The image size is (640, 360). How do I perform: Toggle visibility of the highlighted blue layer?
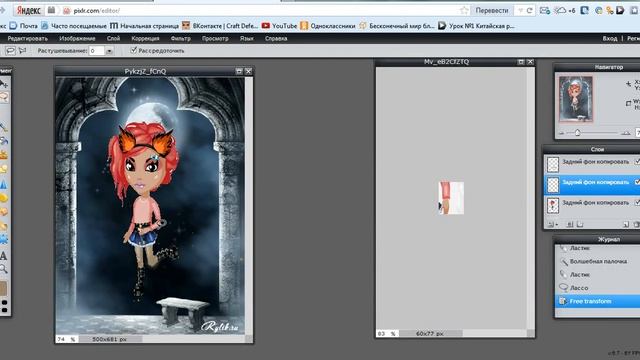637,182
